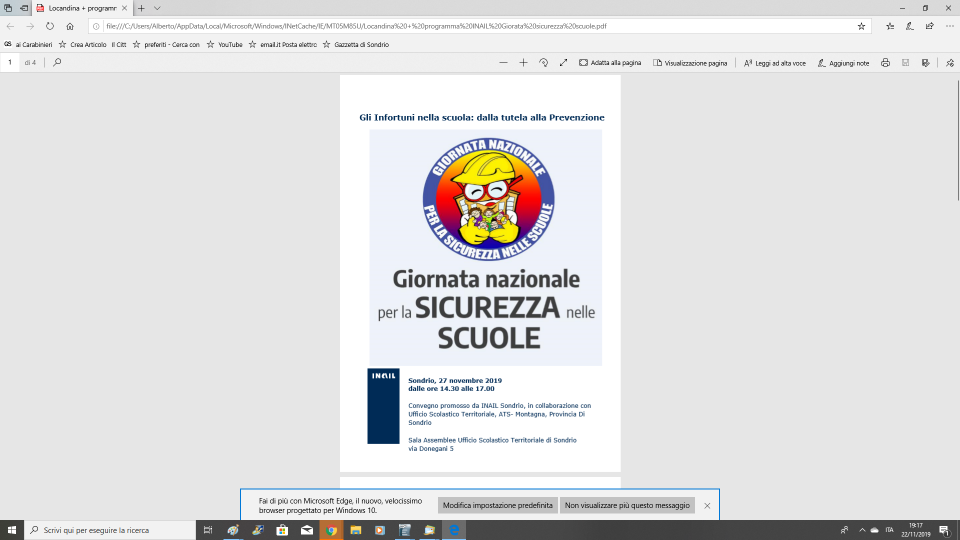Share this page icon

[929, 26]
